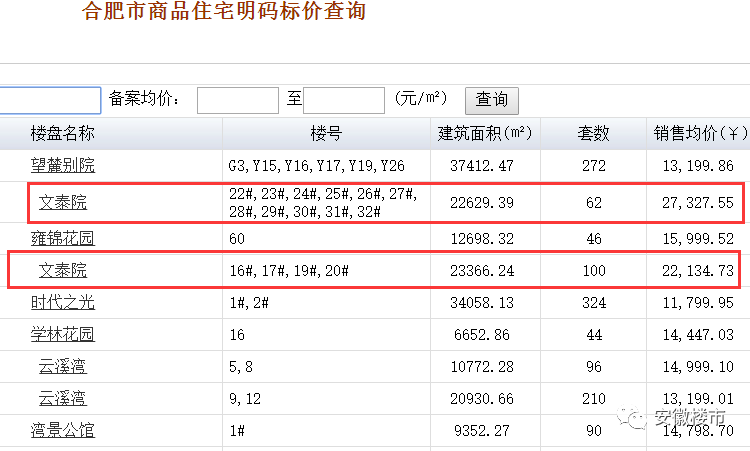Select area value 20930.66
Image resolution: width=750 pixels, height=451 pixels.
point(482,399)
